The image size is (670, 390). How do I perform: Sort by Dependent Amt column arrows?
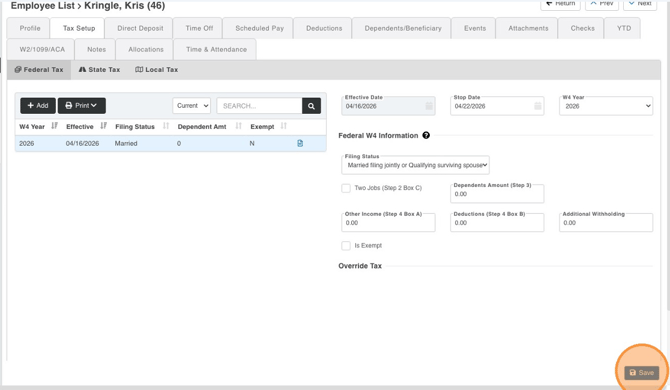[x=238, y=126]
